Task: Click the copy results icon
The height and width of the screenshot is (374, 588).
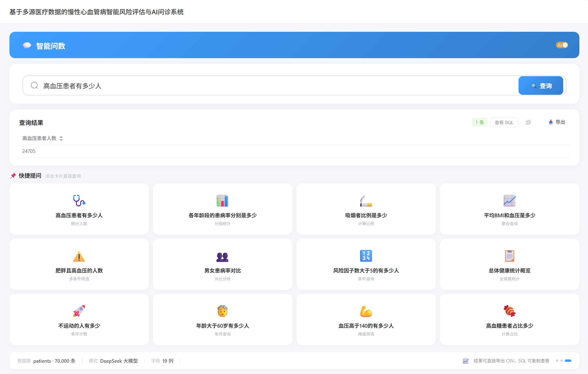Action: (528, 122)
